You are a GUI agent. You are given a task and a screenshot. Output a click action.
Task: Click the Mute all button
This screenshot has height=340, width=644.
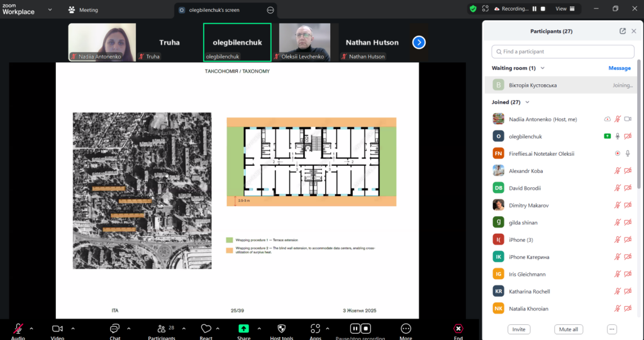[x=569, y=329]
